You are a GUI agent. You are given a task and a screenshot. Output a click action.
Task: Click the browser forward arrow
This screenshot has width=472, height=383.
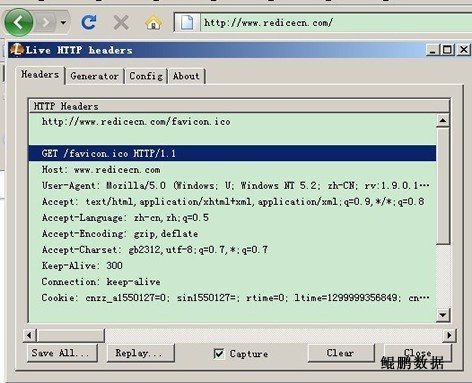click(x=45, y=23)
